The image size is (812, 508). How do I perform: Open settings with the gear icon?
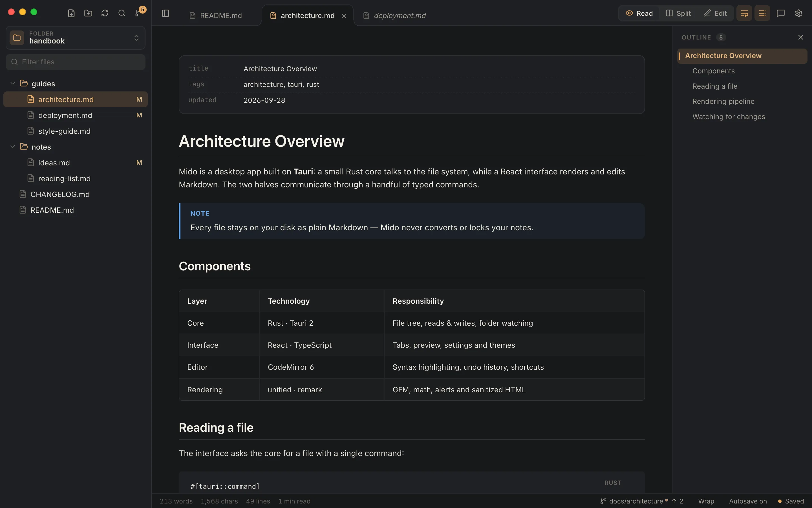point(798,13)
